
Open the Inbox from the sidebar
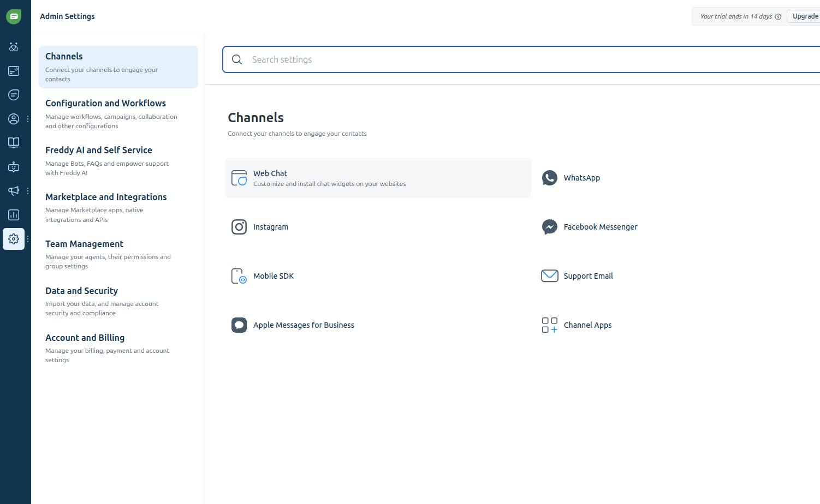click(14, 70)
